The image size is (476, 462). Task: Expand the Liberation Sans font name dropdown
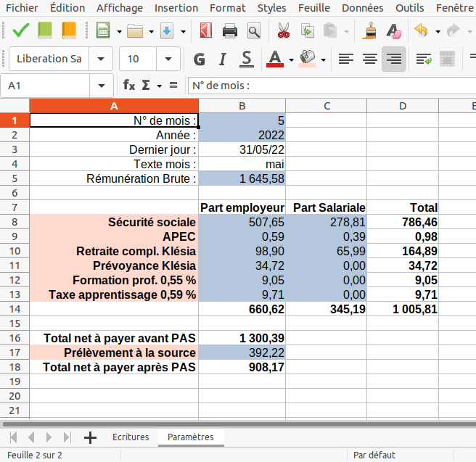101,59
